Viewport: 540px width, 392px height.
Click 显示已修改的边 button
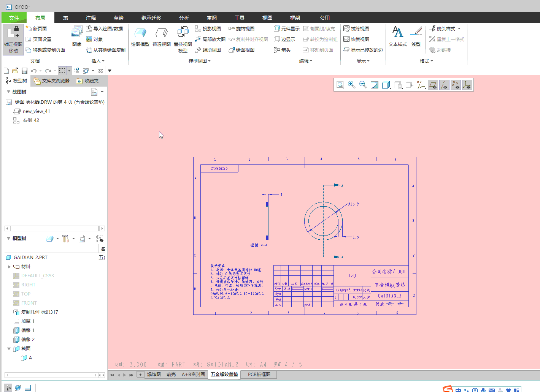(x=363, y=50)
